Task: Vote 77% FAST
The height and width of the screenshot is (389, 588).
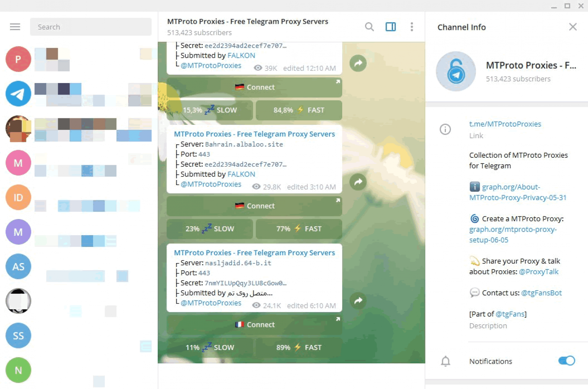Action: pos(299,229)
